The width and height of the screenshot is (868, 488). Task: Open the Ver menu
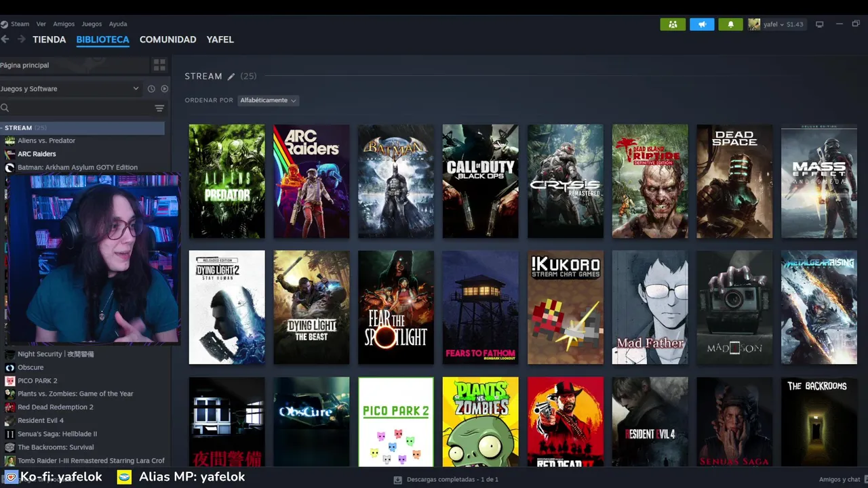41,24
